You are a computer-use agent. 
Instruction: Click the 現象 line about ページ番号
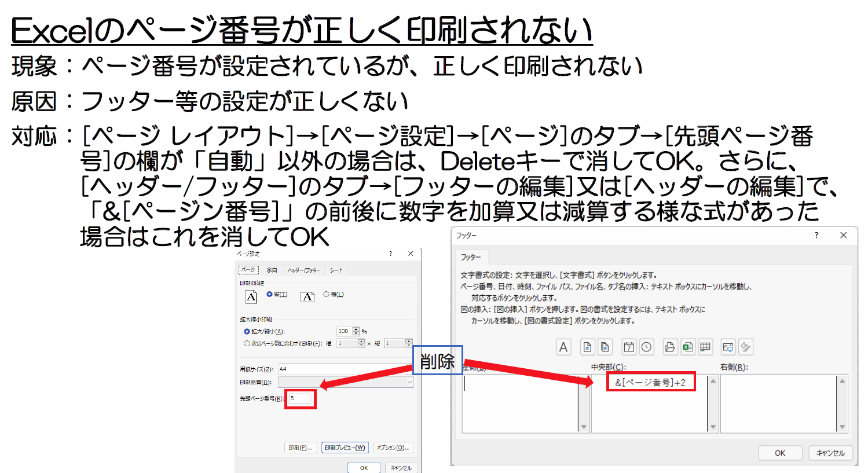coord(327,66)
